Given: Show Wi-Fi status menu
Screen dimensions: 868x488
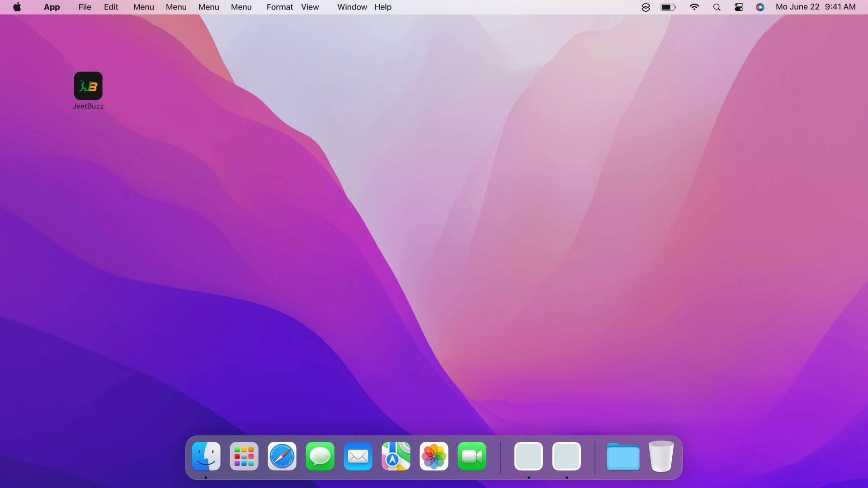Looking at the screenshot, I should (x=694, y=7).
